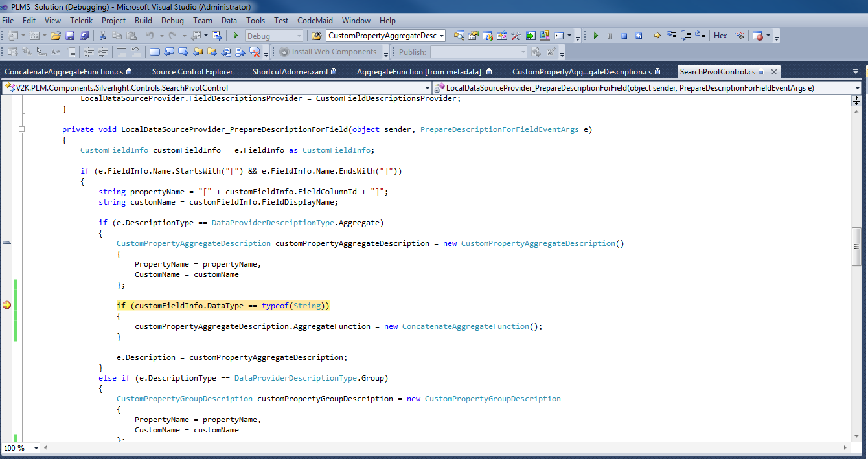Click the Restart debugging icon
The image size is (868, 459).
[639, 36]
